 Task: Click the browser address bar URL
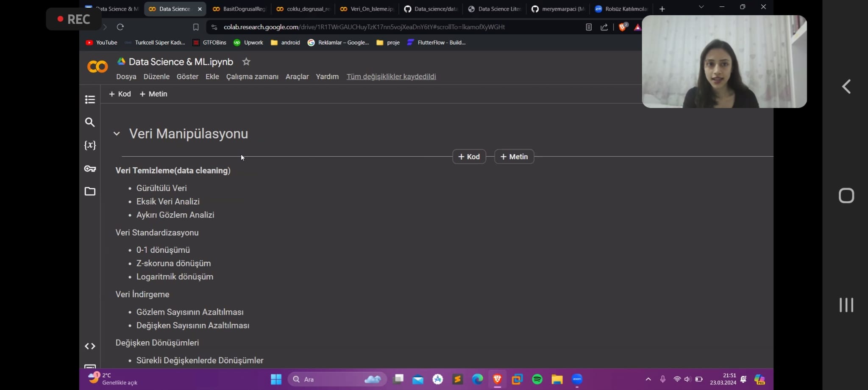point(364,27)
